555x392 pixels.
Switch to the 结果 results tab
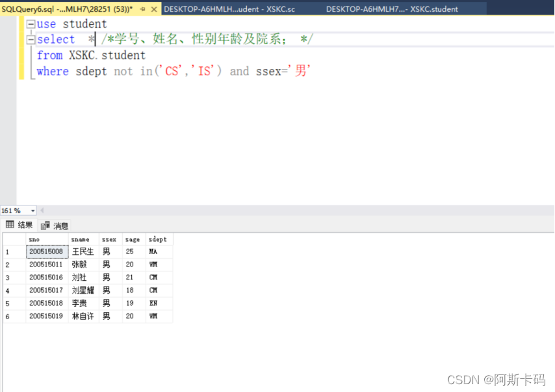tap(19, 225)
